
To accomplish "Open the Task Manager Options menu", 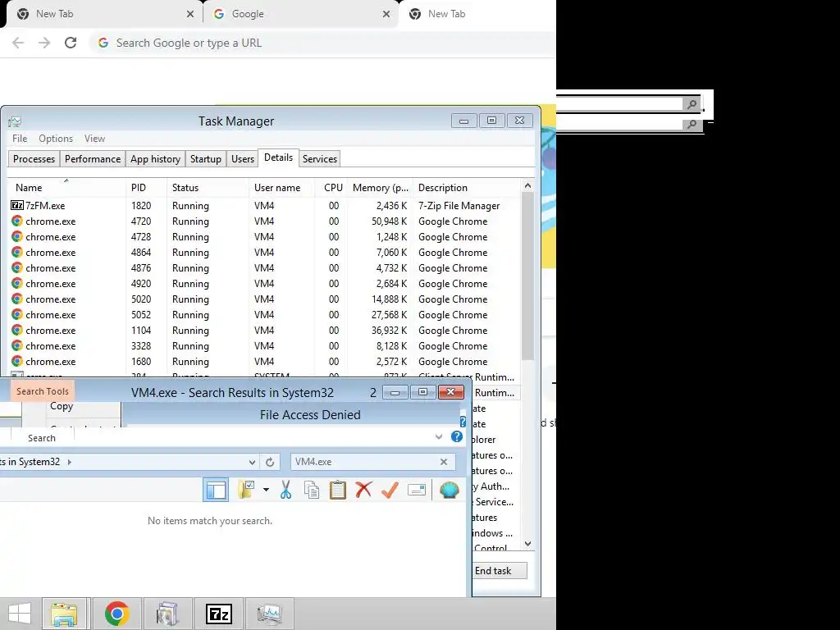I will (56, 138).
